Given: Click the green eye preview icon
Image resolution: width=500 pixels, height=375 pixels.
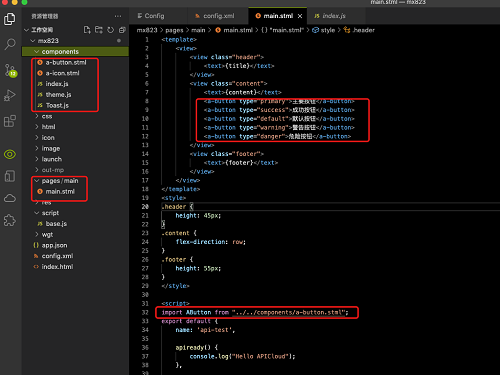Looking at the screenshot, I should [x=10, y=154].
